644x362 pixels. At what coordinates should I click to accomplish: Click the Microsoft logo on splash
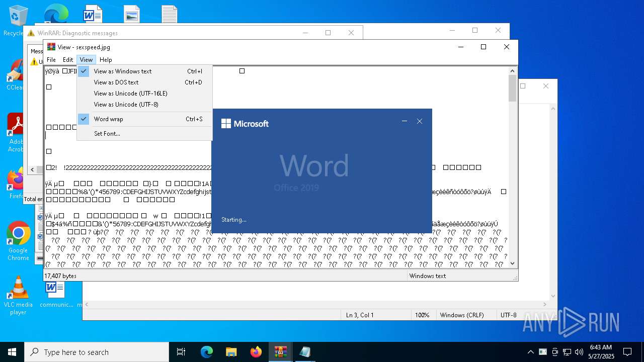pos(245,124)
